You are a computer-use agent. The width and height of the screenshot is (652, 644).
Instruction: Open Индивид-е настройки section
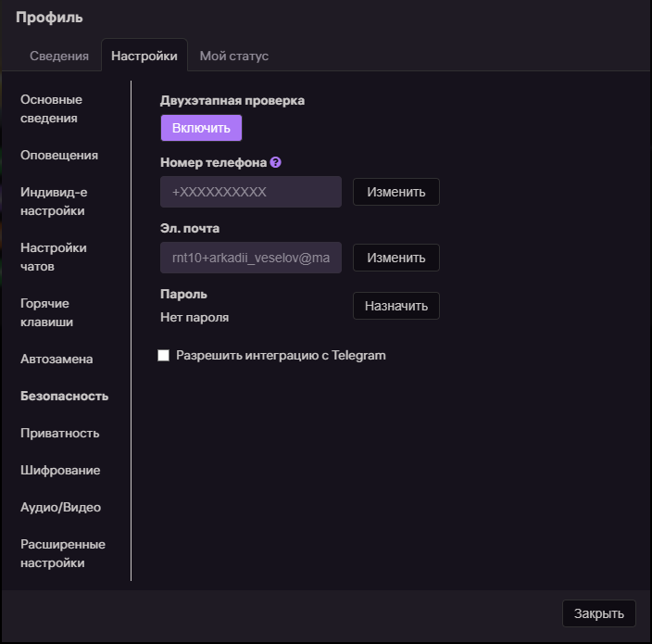tap(53, 201)
